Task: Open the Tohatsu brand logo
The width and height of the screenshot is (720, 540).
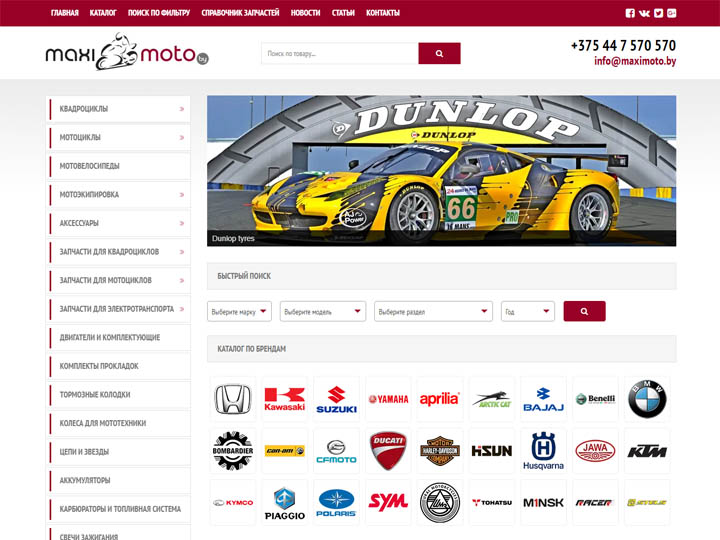Action: pos(492,503)
